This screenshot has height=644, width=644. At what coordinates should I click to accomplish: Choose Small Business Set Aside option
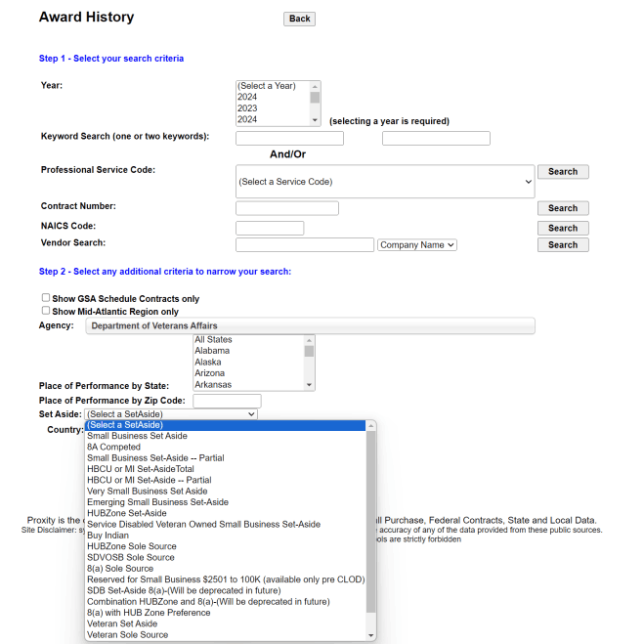coord(225,436)
